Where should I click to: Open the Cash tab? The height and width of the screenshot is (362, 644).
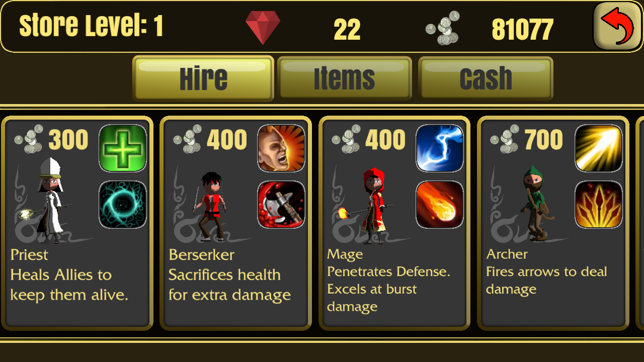point(486,78)
